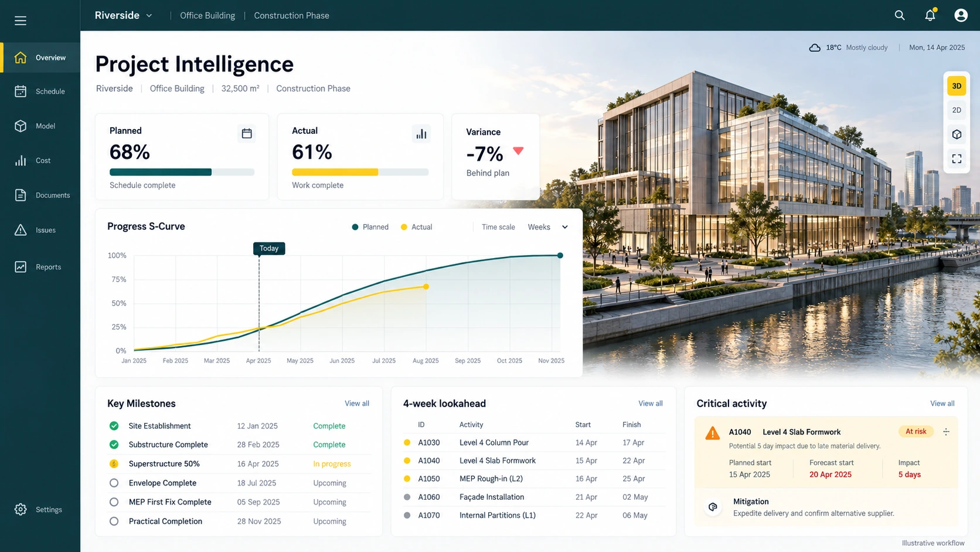The height and width of the screenshot is (552, 980).
Task: Open the user profile avatar
Action: click(961, 15)
